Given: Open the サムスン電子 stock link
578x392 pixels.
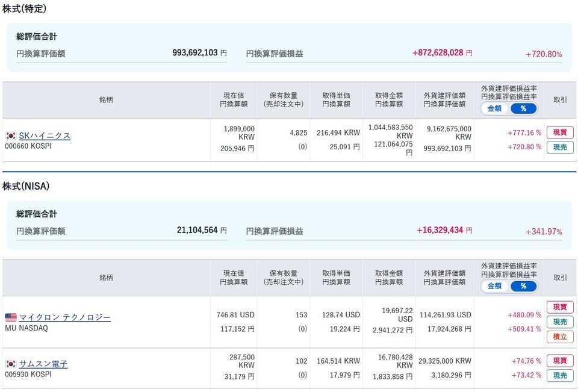Looking at the screenshot, I should click(43, 364).
